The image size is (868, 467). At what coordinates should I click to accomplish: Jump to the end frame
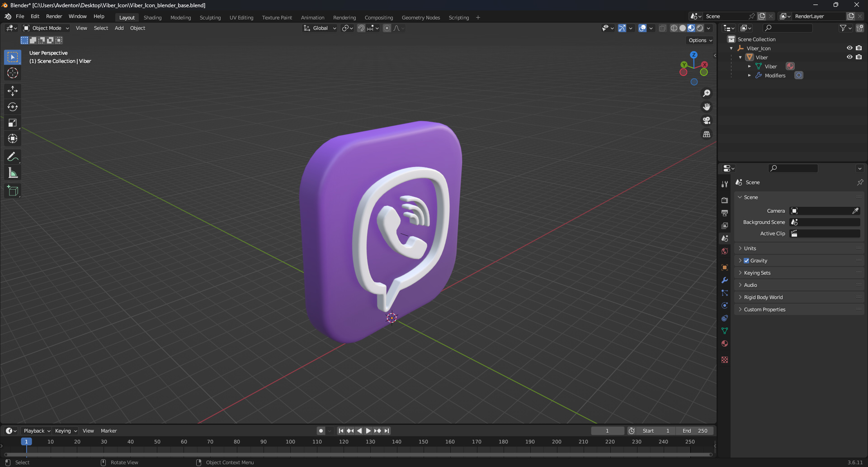tap(387, 431)
